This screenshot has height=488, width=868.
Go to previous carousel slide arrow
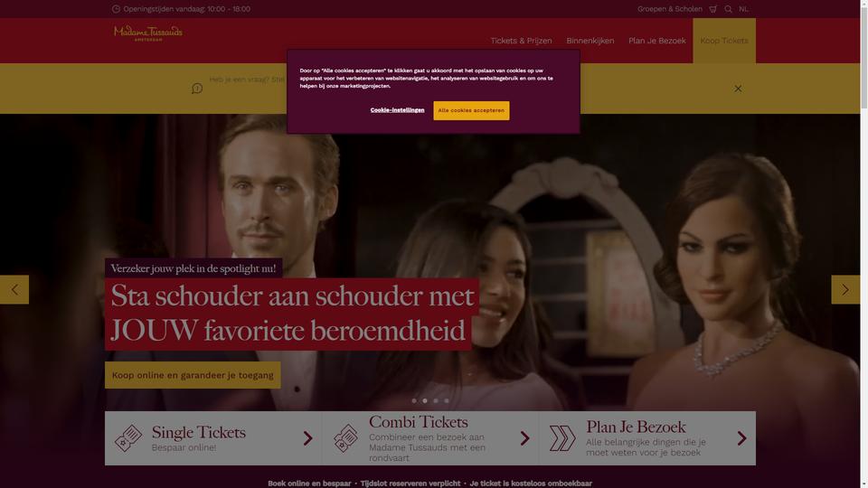coord(14,289)
